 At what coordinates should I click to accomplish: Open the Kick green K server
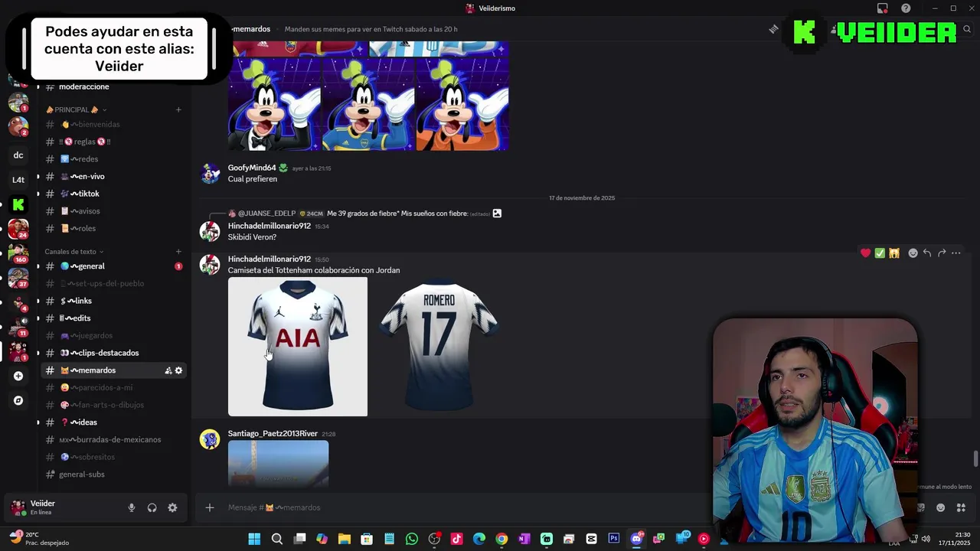coord(18,204)
